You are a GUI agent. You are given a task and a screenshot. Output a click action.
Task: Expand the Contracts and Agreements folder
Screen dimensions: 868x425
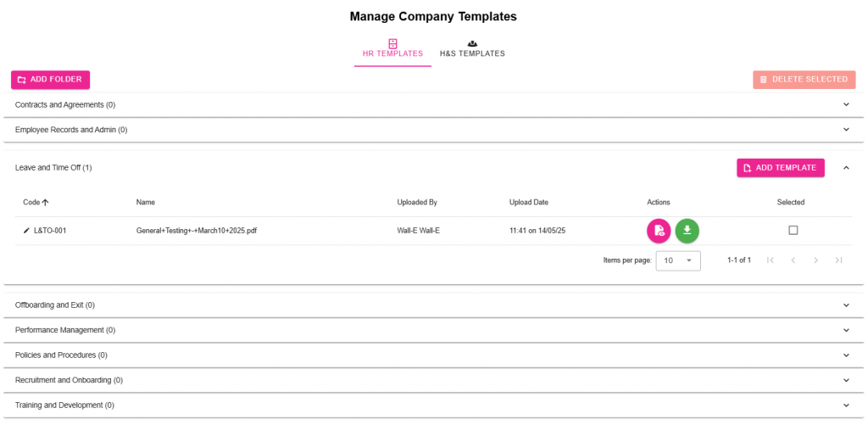click(x=846, y=104)
